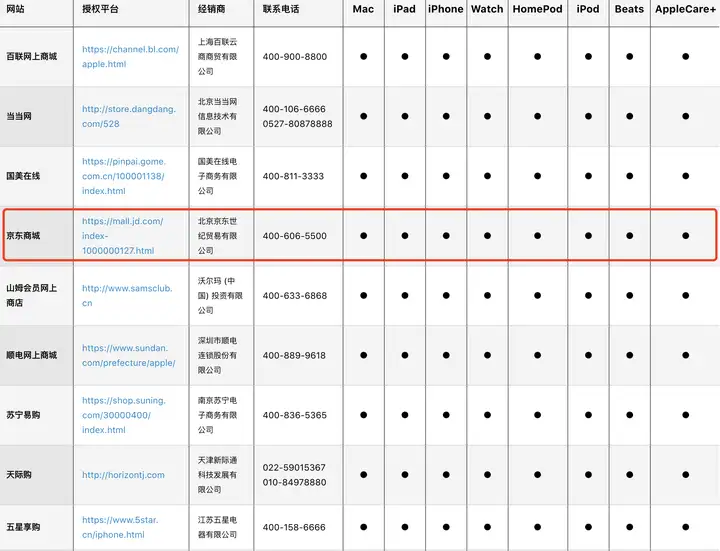Click the 经销商 column header

point(211,9)
